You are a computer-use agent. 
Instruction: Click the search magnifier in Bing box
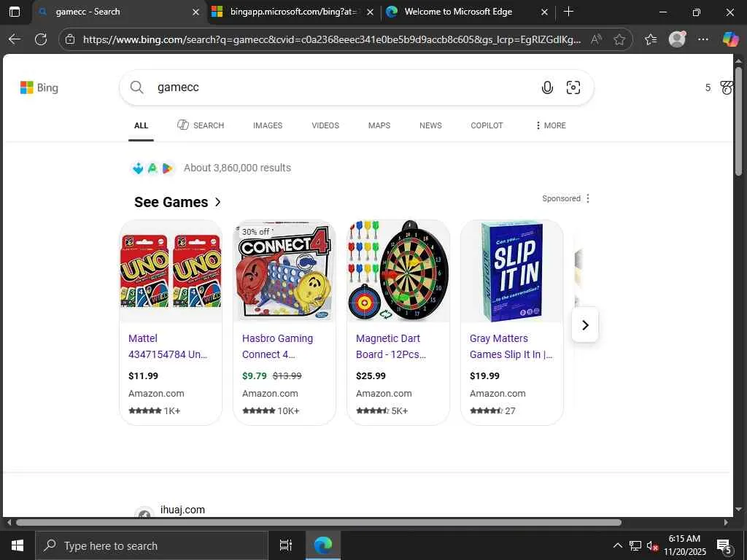pos(136,87)
